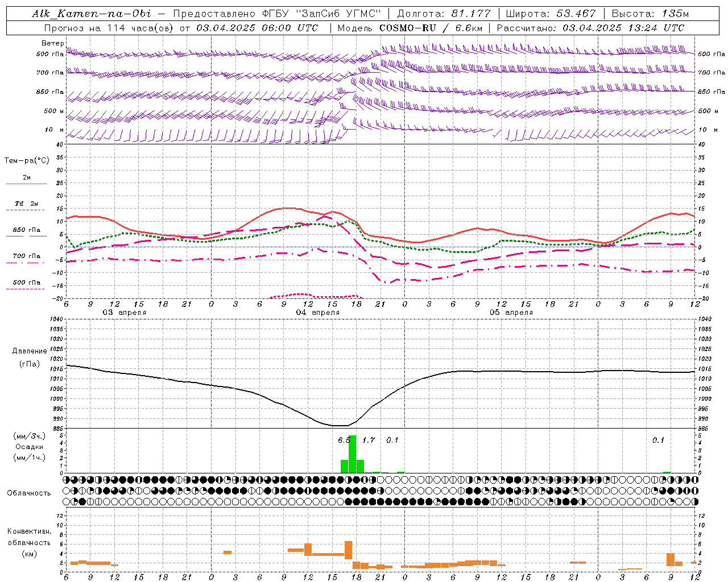Click the date label 03 апреля
This screenshot has height=582, width=728.
click(124, 313)
